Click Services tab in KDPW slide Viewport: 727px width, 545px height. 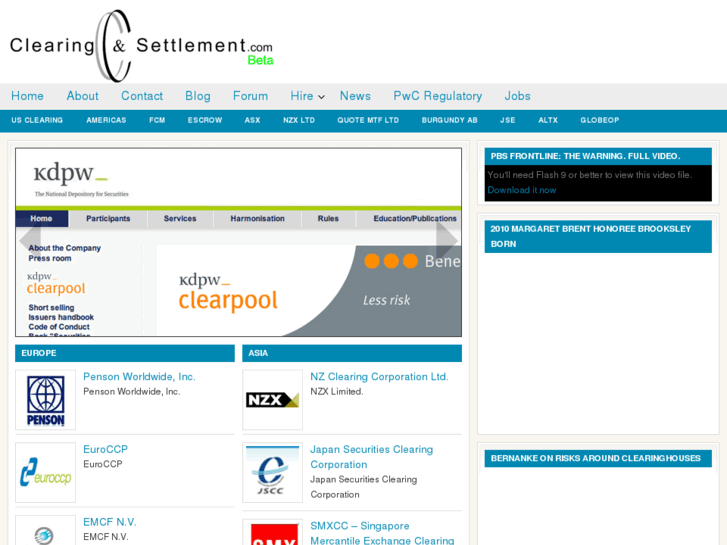click(180, 218)
